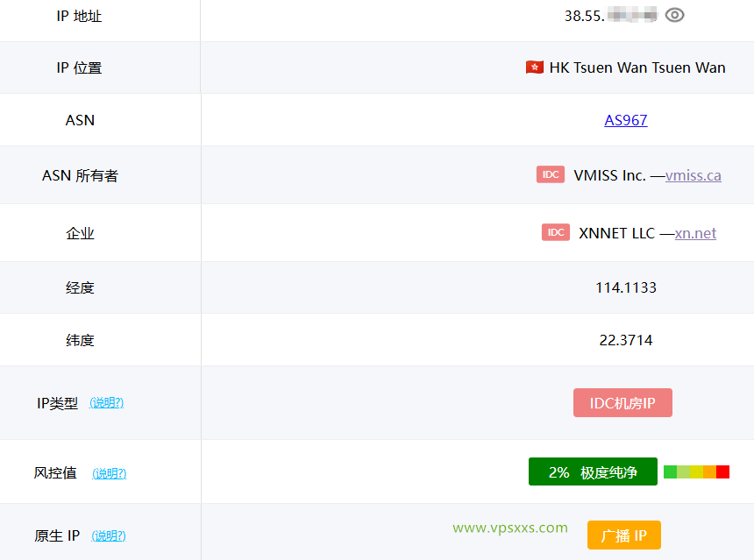Click the 广播 IP badge

624,535
